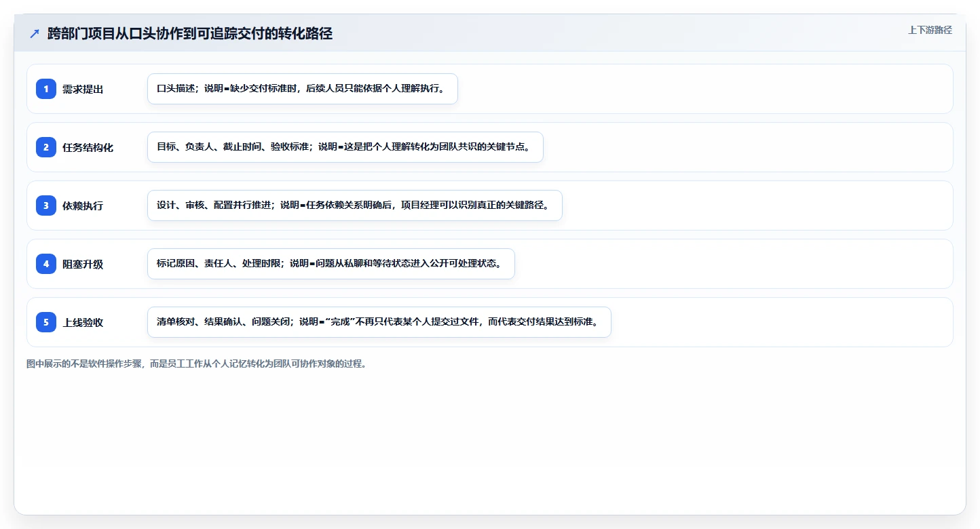
Task: Click the 口头描述 description box
Action: coord(303,89)
